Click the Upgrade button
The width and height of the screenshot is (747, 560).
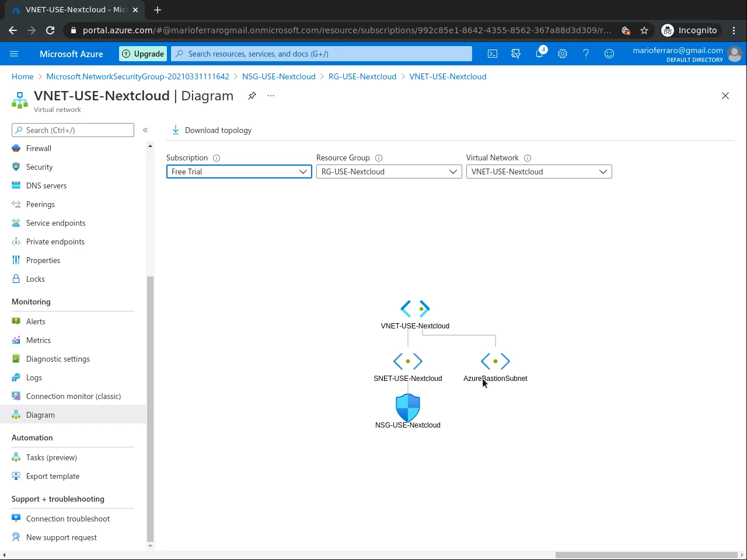pos(143,54)
